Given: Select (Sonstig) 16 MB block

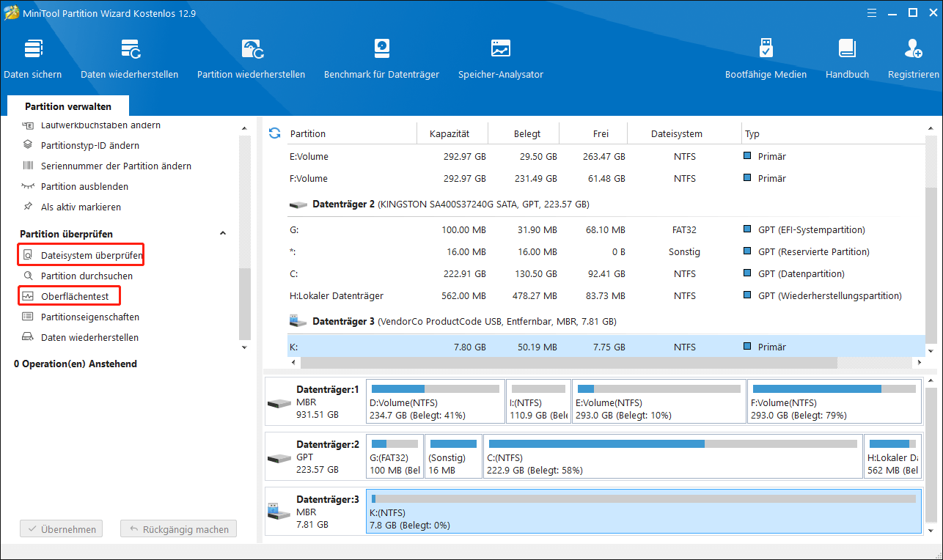Looking at the screenshot, I should click(x=453, y=456).
